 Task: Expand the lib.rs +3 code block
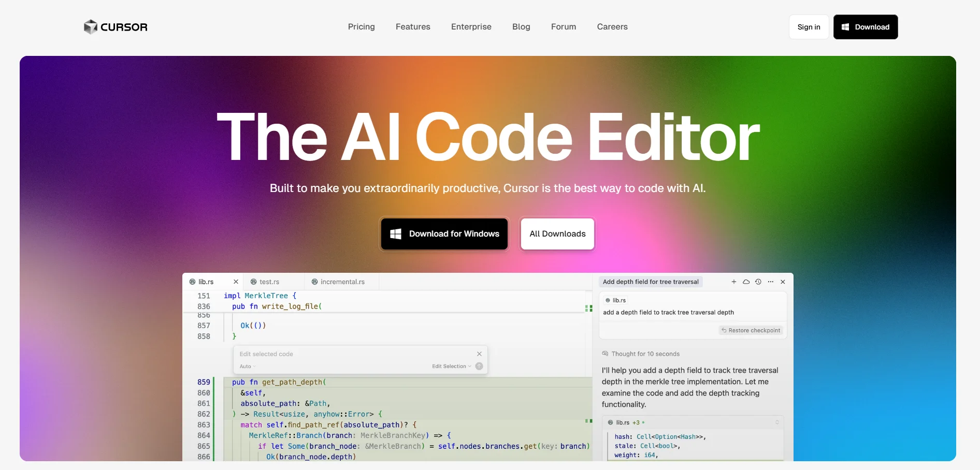coord(777,422)
